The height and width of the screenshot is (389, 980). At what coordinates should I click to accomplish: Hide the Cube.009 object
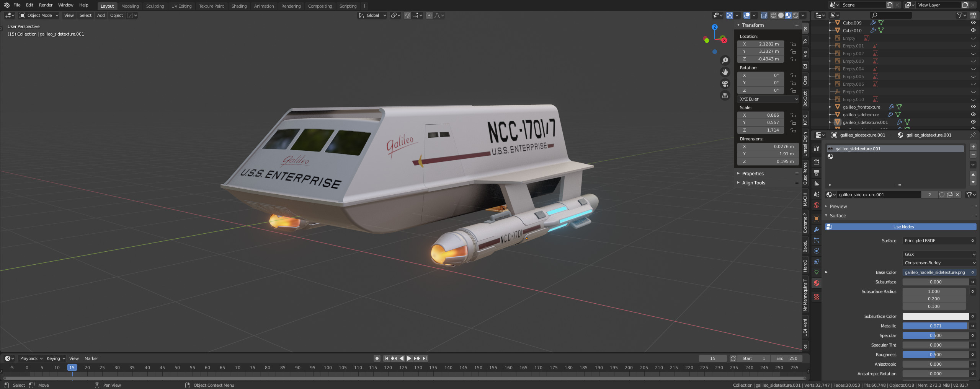click(973, 23)
